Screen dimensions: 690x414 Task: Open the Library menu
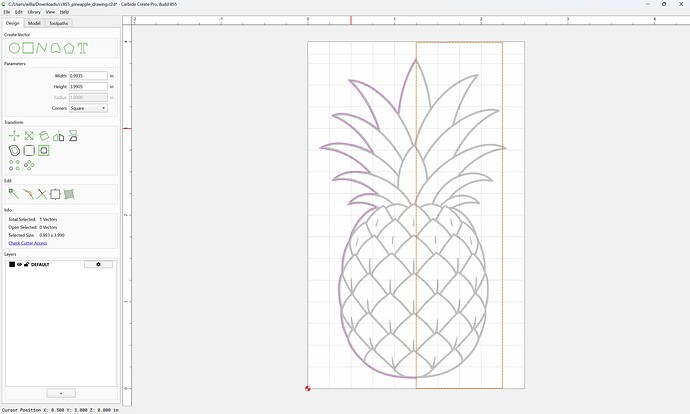click(34, 12)
